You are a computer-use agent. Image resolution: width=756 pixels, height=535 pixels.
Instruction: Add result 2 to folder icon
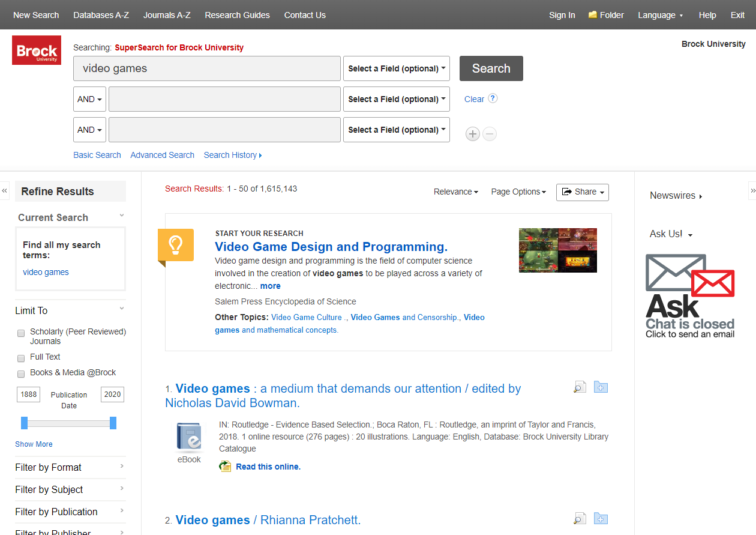pos(601,519)
